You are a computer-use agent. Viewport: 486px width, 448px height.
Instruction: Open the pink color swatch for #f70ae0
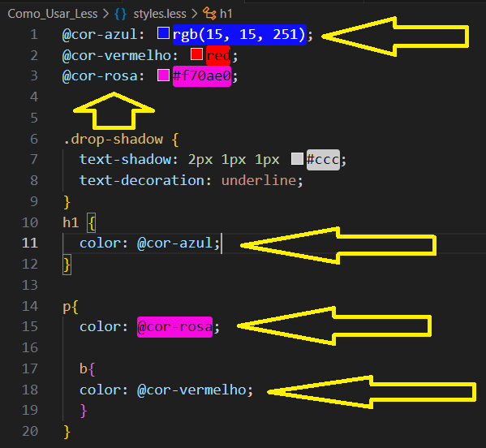163,75
